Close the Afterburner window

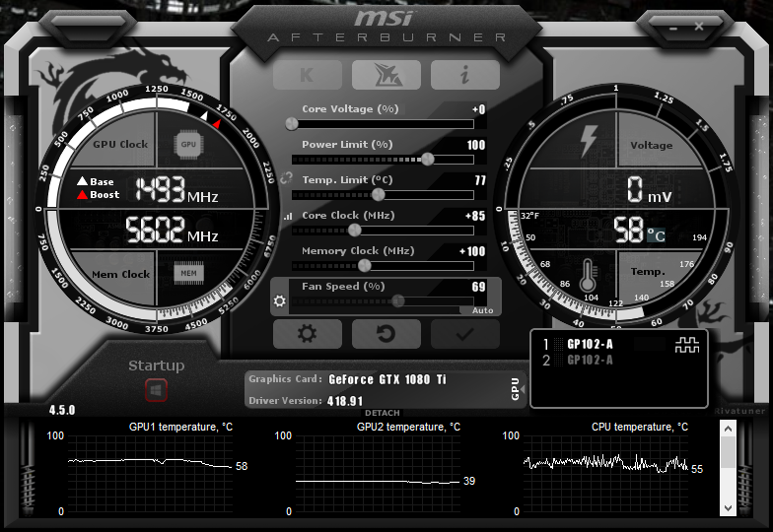coord(699,26)
